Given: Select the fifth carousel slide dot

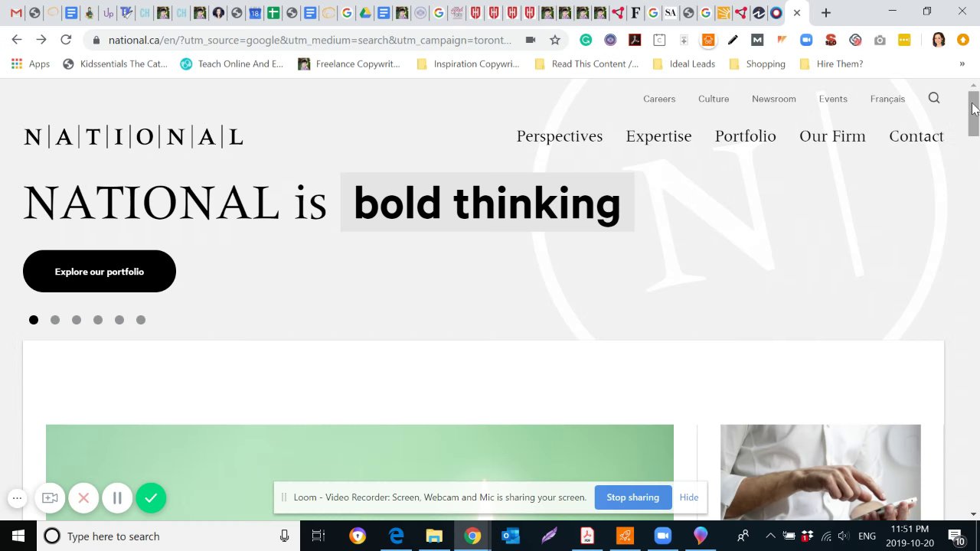Looking at the screenshot, I should pos(119,320).
